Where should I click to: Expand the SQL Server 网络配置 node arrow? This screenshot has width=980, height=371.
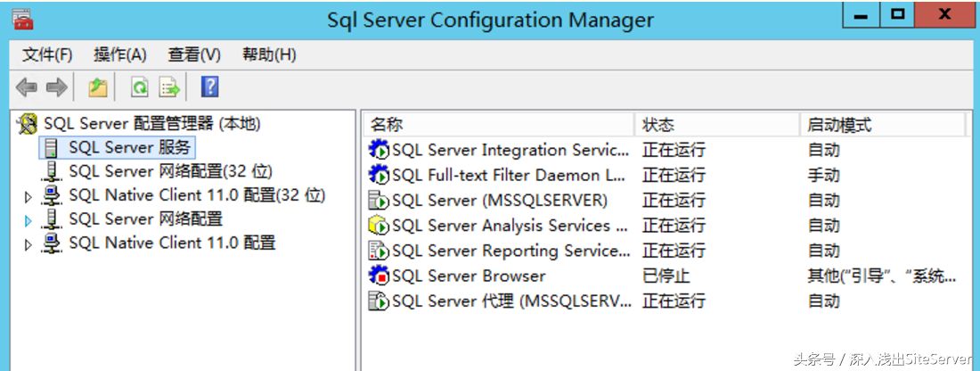pos(28,220)
